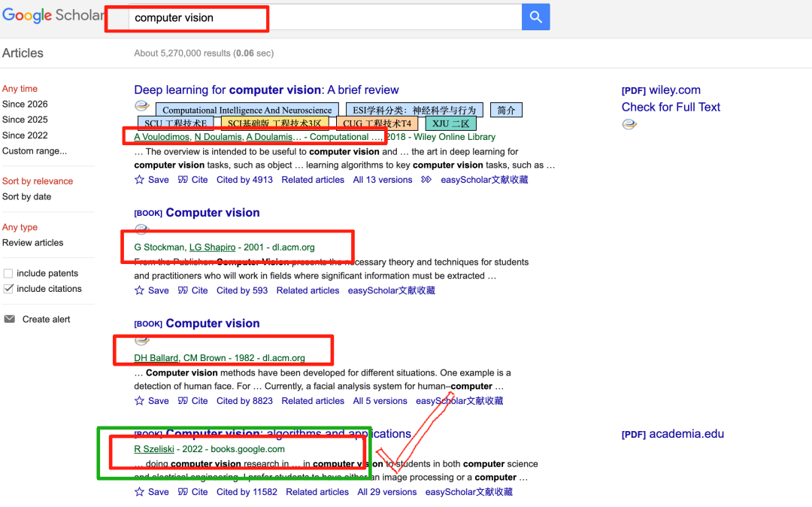Open All 29 versions link
Viewport: 812px width, 507px height.
[x=387, y=492]
